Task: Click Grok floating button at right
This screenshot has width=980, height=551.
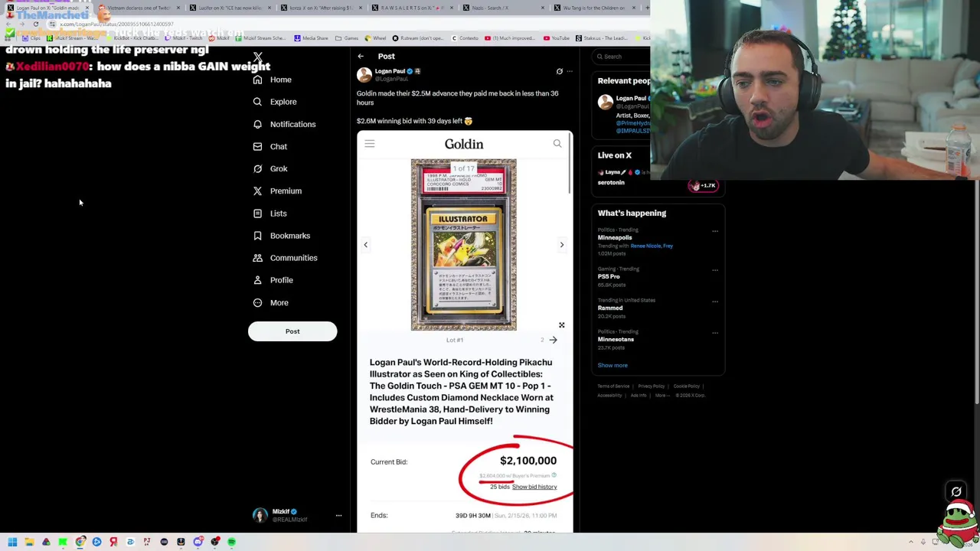Action: 956,492
